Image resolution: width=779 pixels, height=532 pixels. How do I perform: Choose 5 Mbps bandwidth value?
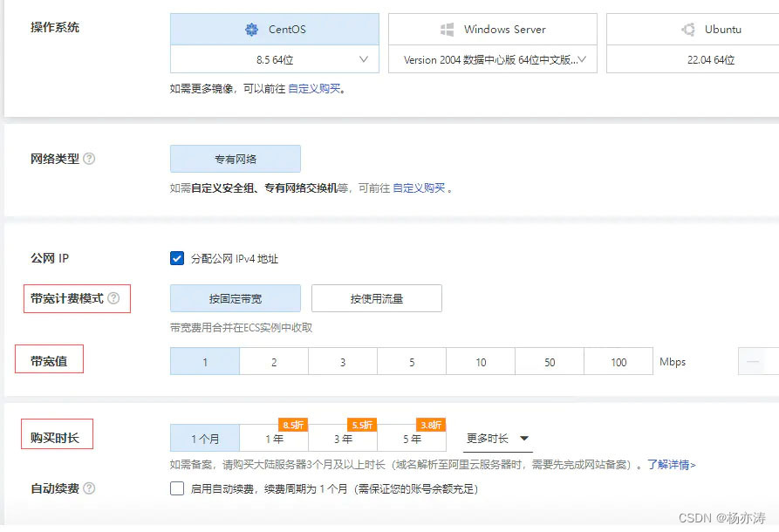tap(412, 362)
